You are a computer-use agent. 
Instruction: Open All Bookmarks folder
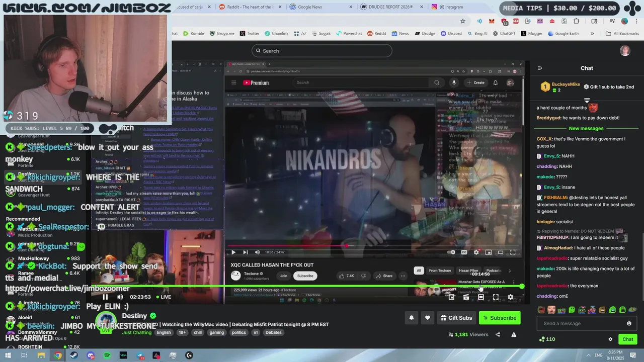pyautogui.click(x=622, y=34)
